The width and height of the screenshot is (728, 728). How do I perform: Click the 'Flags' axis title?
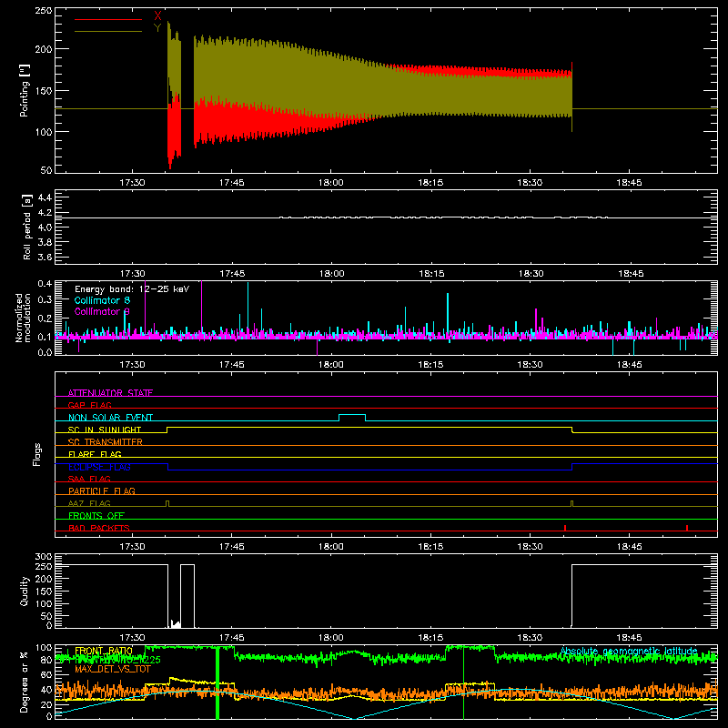coord(37,454)
